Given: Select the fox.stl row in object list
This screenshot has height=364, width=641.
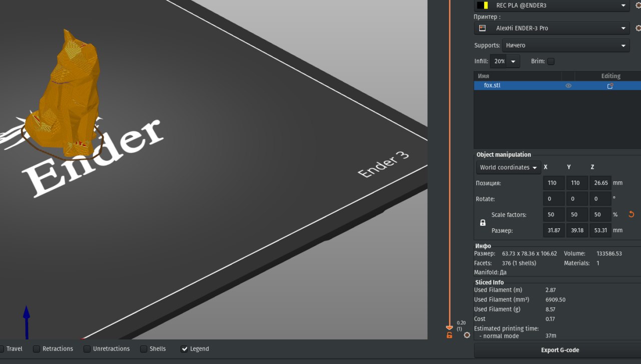Looking at the screenshot, I should 557,86.
